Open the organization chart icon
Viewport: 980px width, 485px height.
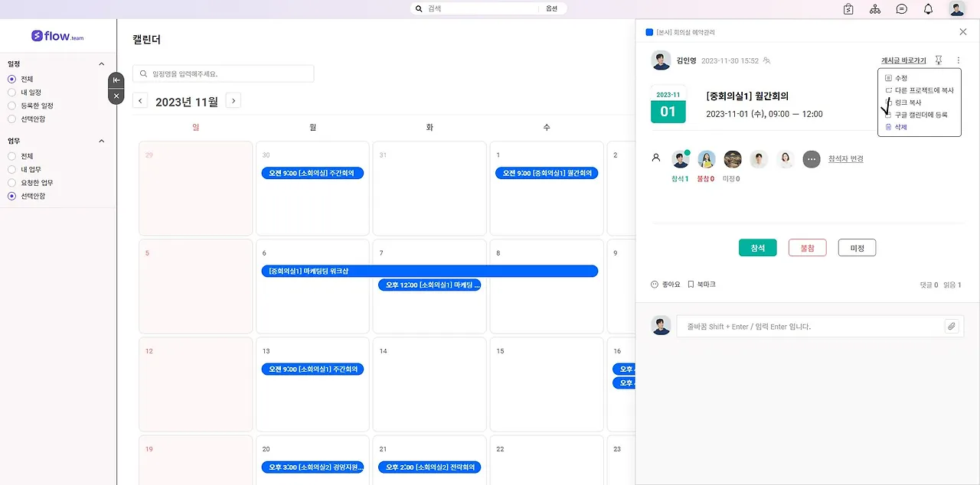tap(875, 9)
